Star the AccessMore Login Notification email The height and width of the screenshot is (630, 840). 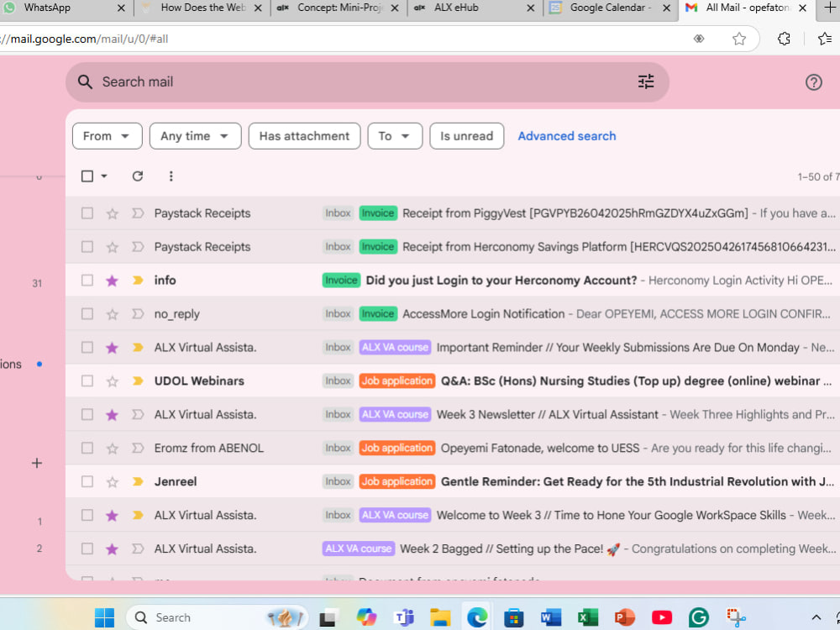coord(112,314)
